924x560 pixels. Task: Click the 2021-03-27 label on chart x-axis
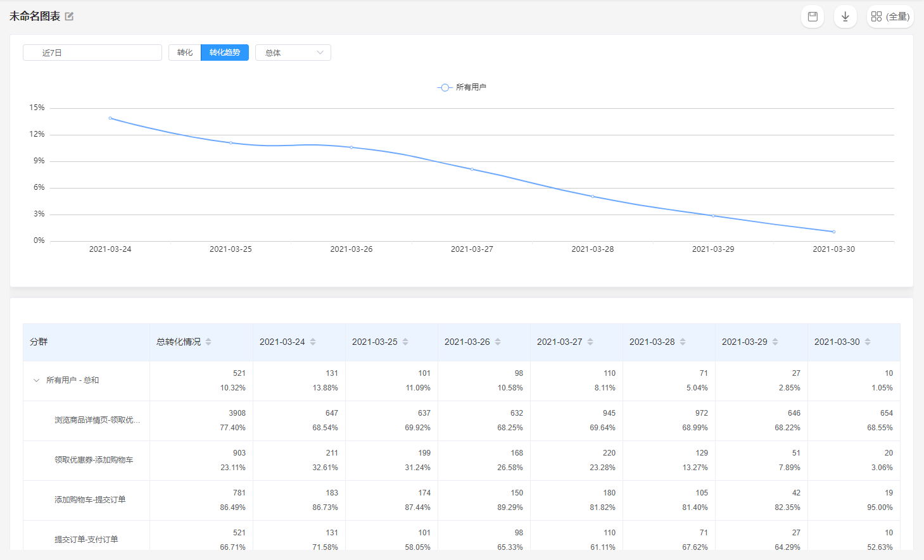click(x=472, y=249)
